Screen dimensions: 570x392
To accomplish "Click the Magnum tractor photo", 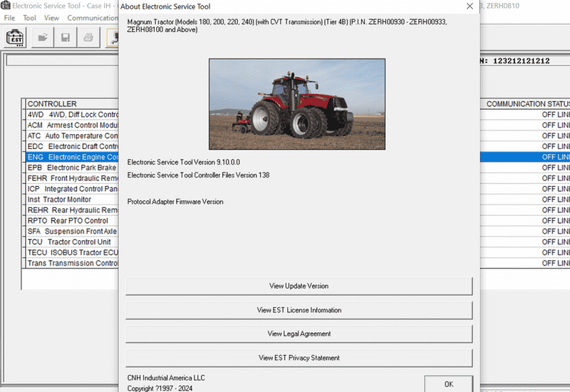I will (x=296, y=104).
